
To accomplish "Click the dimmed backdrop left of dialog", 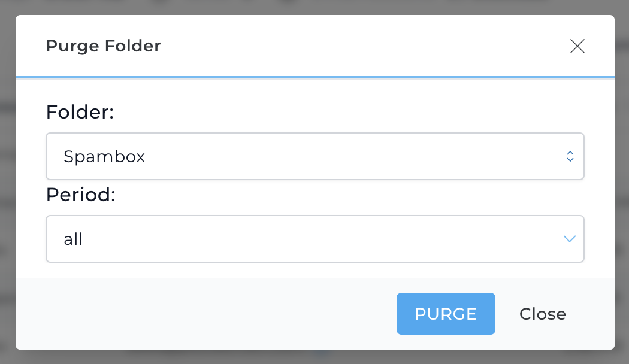I will click(7, 180).
